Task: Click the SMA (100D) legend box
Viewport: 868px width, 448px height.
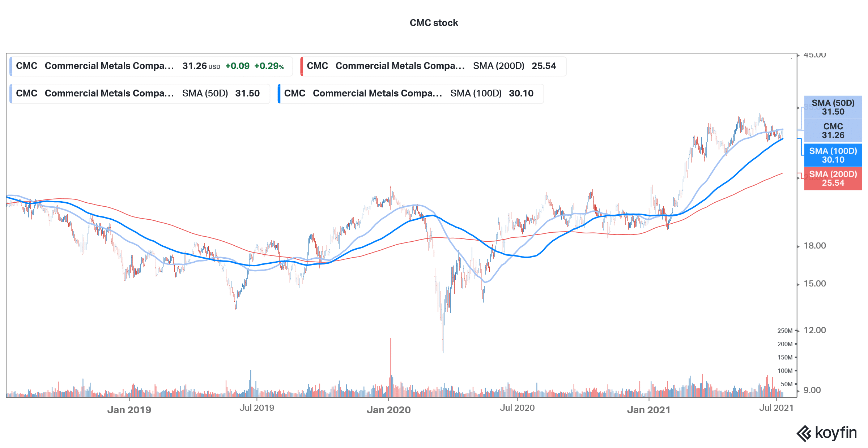Action: [410, 94]
